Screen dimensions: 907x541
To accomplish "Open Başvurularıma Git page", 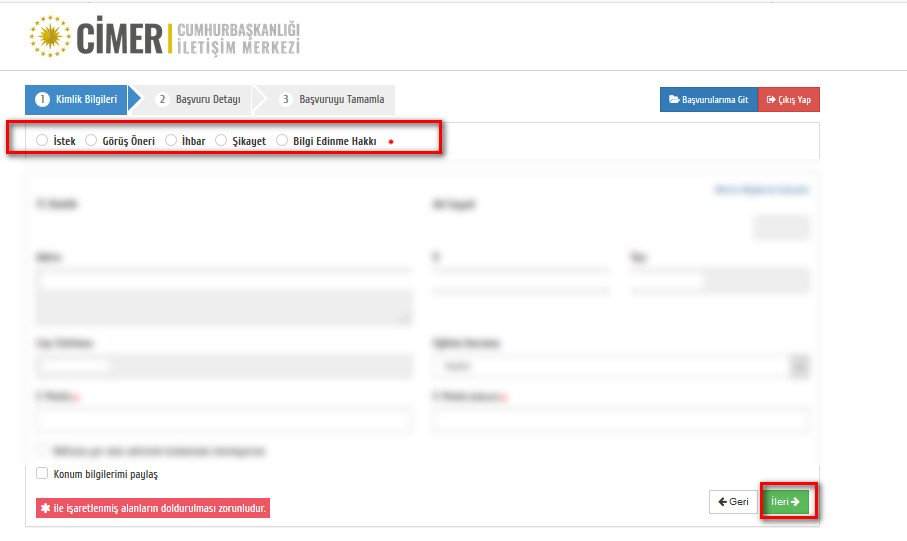I will (708, 100).
